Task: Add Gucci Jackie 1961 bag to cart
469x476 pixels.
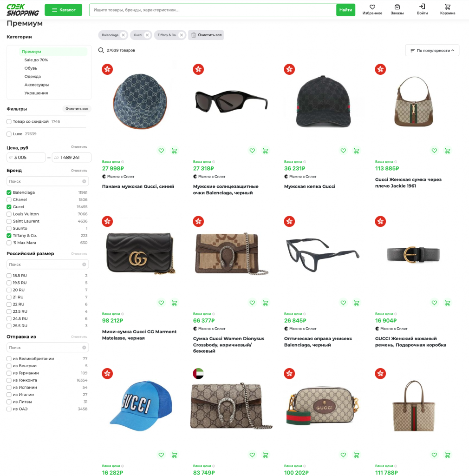Action: [447, 151]
